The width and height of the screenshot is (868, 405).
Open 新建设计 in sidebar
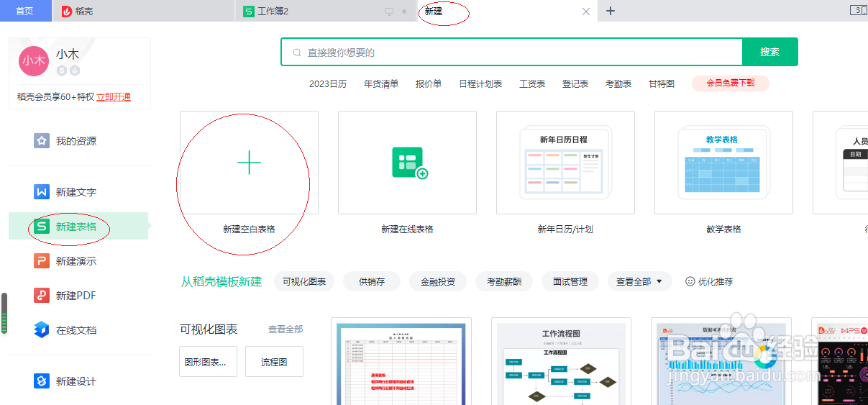79,381
